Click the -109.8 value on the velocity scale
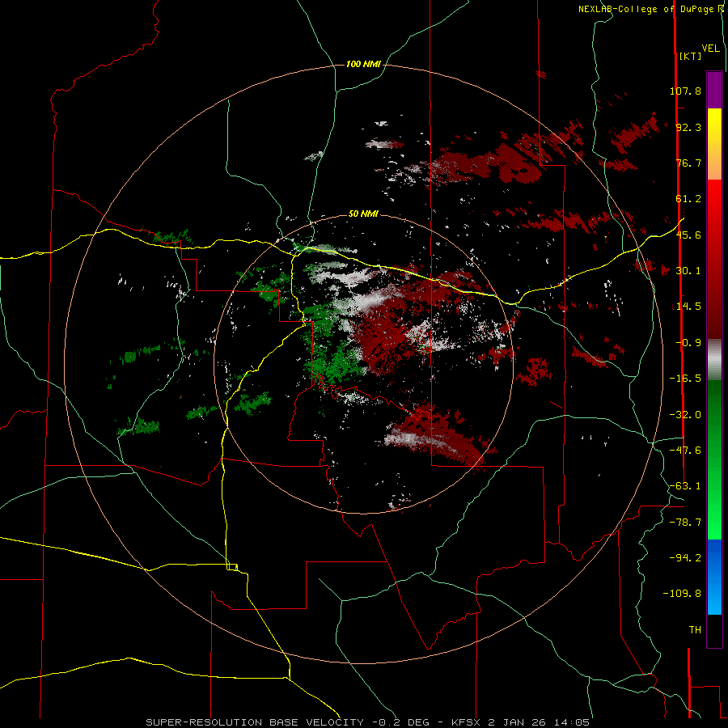This screenshot has height=728, width=728. pyautogui.click(x=682, y=594)
